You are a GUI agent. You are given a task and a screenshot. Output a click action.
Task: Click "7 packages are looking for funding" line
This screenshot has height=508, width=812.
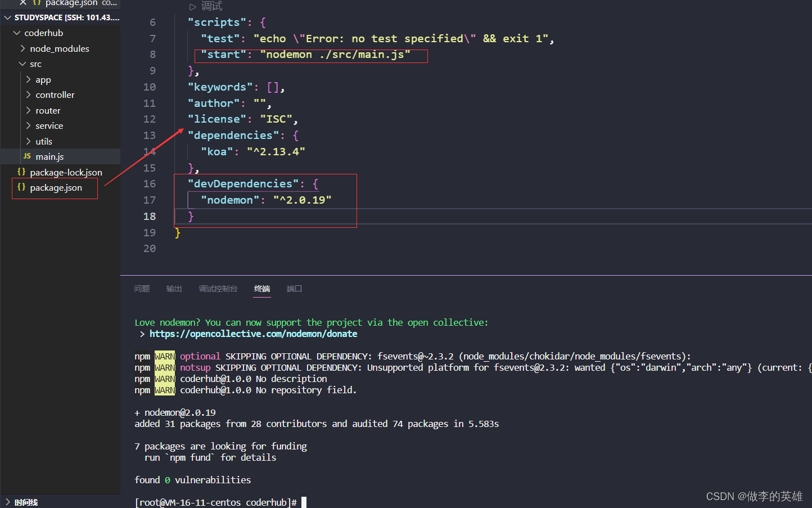(x=221, y=446)
